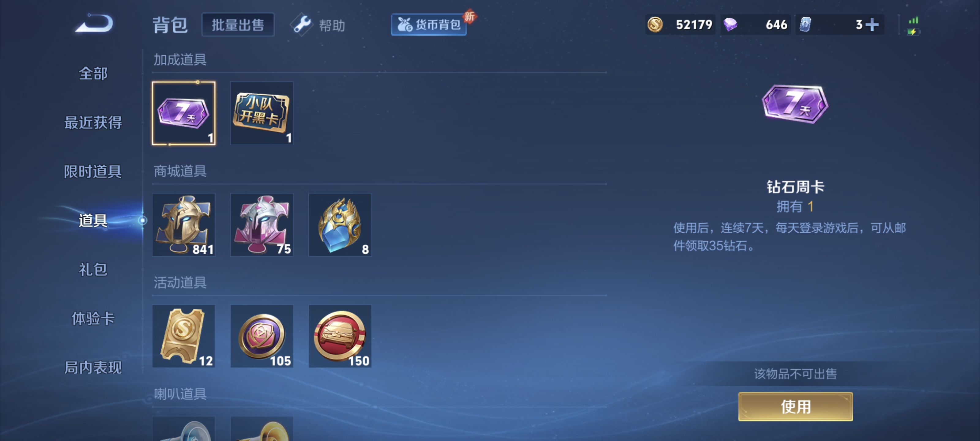Select the pink helmet puzzle fragment (75)

click(262, 224)
